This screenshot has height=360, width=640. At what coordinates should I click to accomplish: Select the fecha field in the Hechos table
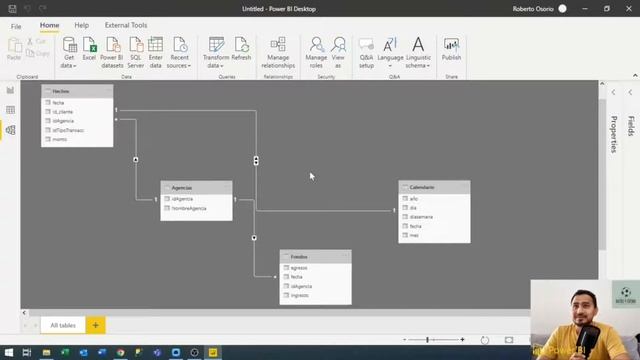(x=77, y=103)
